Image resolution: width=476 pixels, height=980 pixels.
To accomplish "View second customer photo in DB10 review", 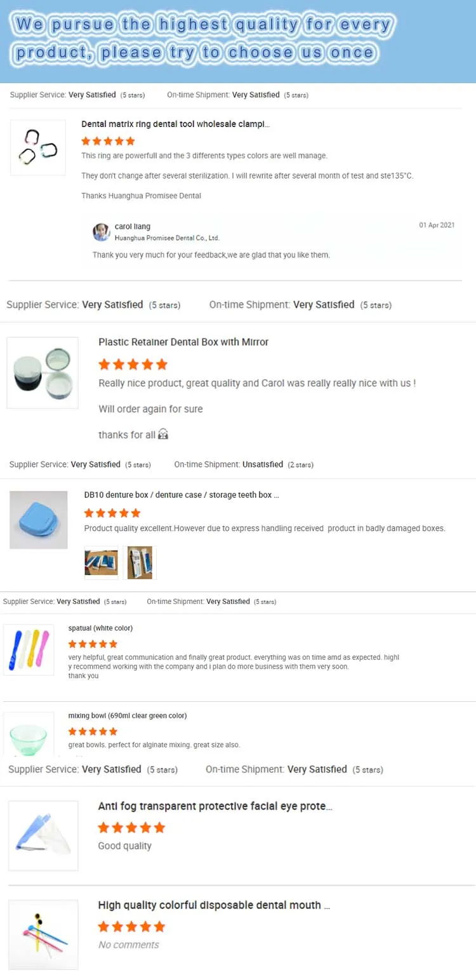I will [x=140, y=563].
